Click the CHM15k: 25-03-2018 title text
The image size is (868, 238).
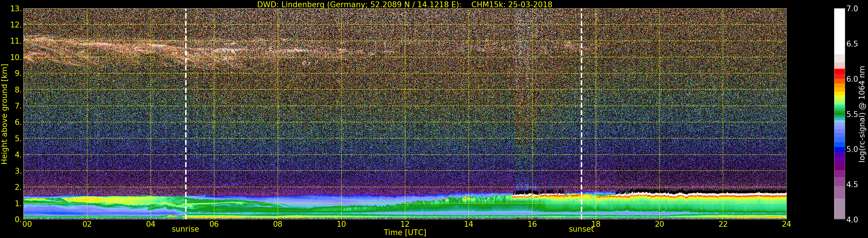pos(512,4)
